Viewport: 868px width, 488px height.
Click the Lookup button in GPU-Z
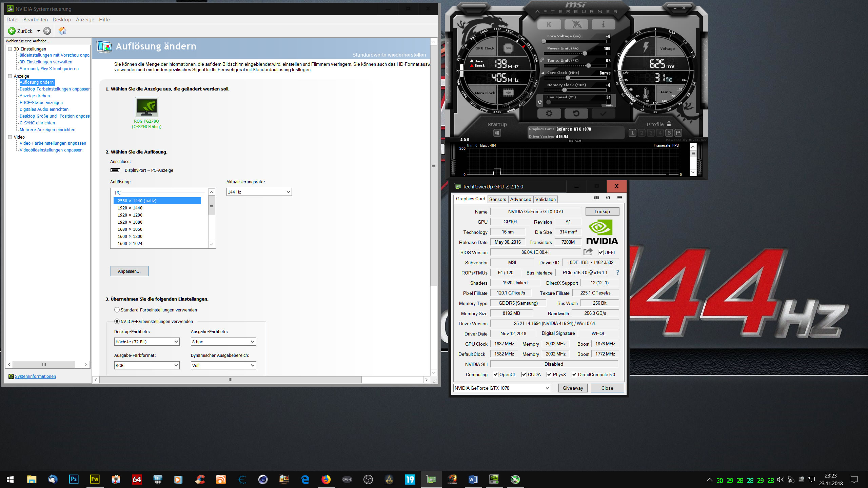pos(602,211)
